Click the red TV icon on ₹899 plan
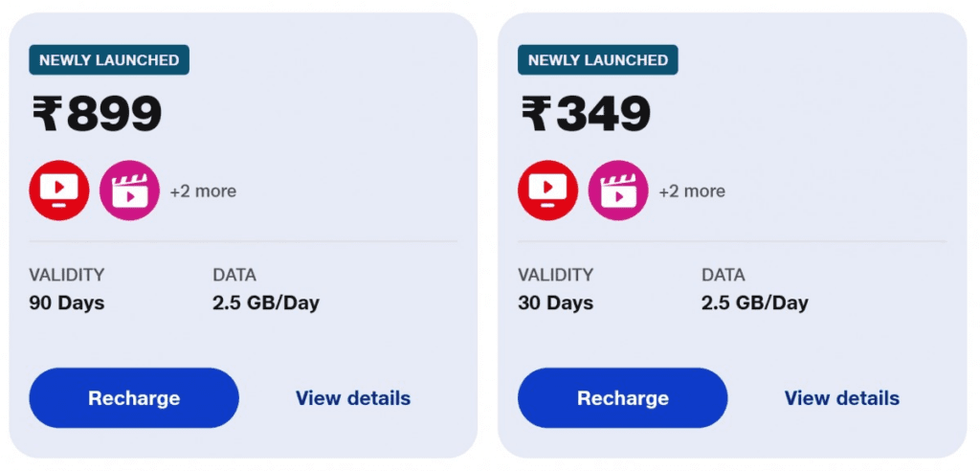980x471 pixels. pyautogui.click(x=59, y=191)
